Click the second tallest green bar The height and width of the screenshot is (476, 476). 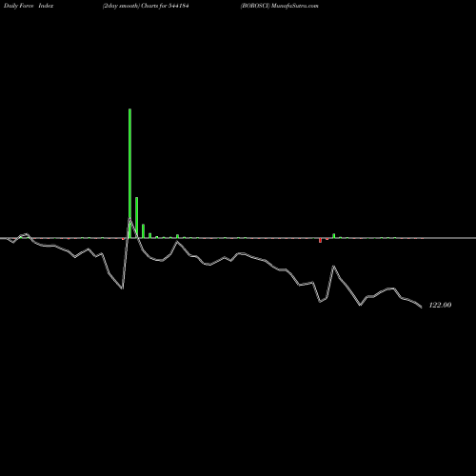pyautogui.click(x=137, y=218)
